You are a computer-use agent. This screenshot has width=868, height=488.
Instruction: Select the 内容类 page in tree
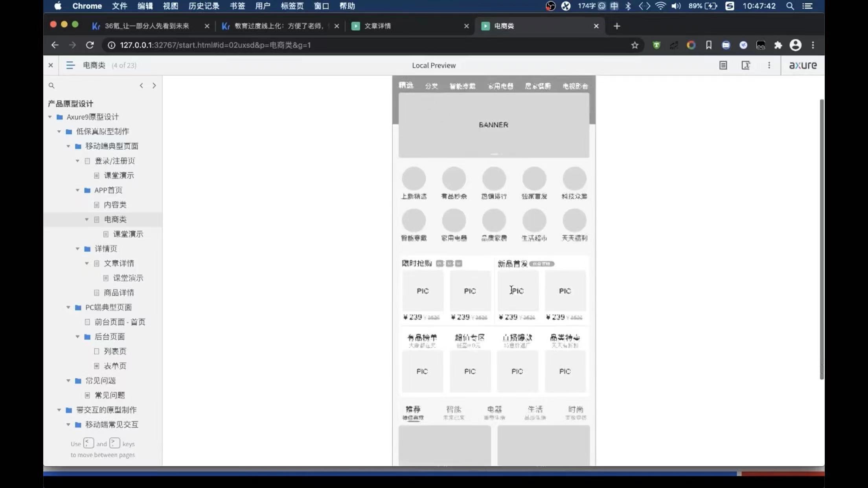point(115,205)
